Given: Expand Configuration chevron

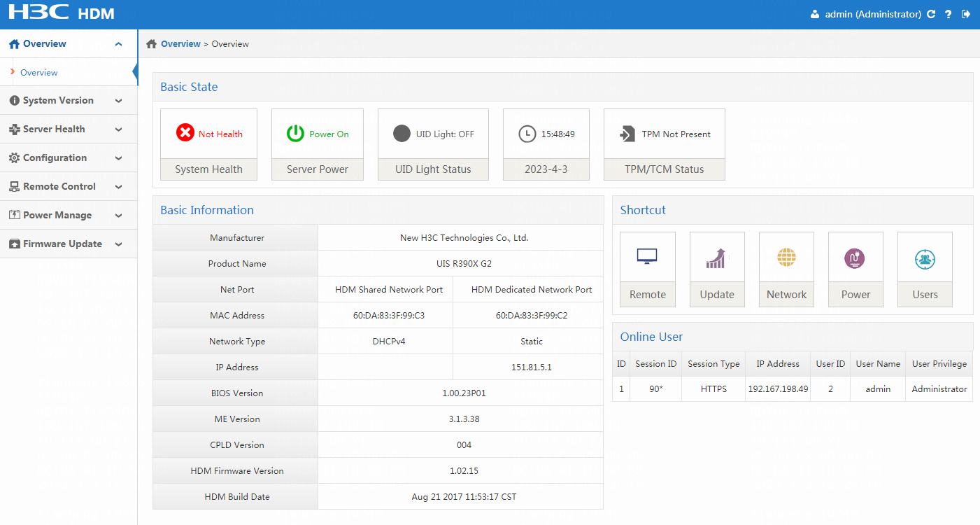Looking at the screenshot, I should pyautogui.click(x=118, y=158).
